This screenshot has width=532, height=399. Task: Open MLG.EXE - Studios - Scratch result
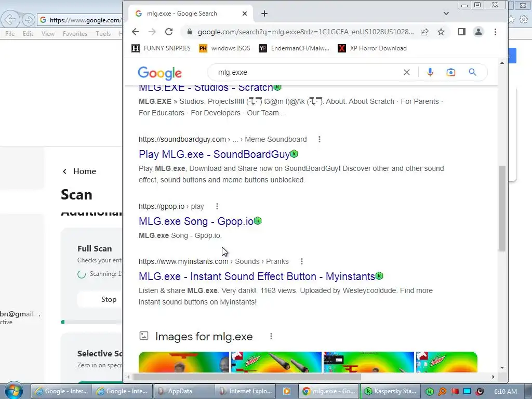tap(206, 88)
